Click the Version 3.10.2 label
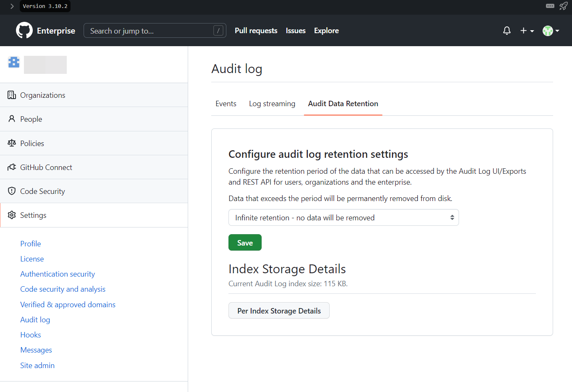This screenshot has width=572, height=392. (45, 6)
